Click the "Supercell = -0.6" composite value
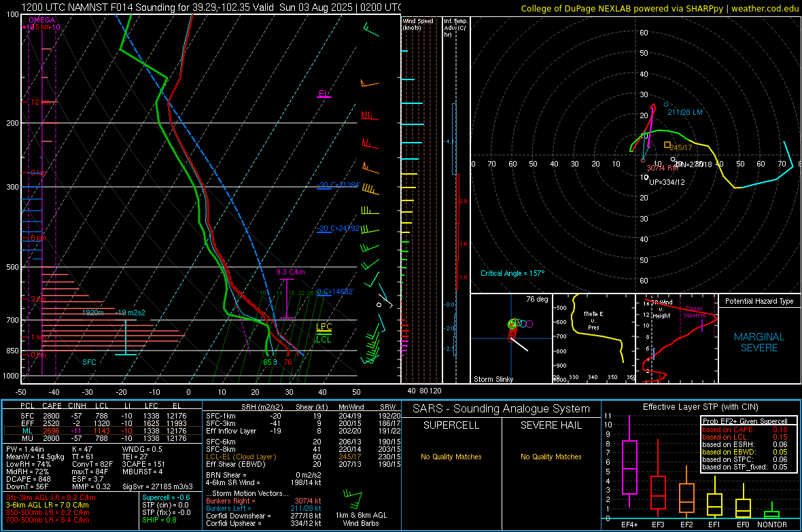 coord(166,498)
